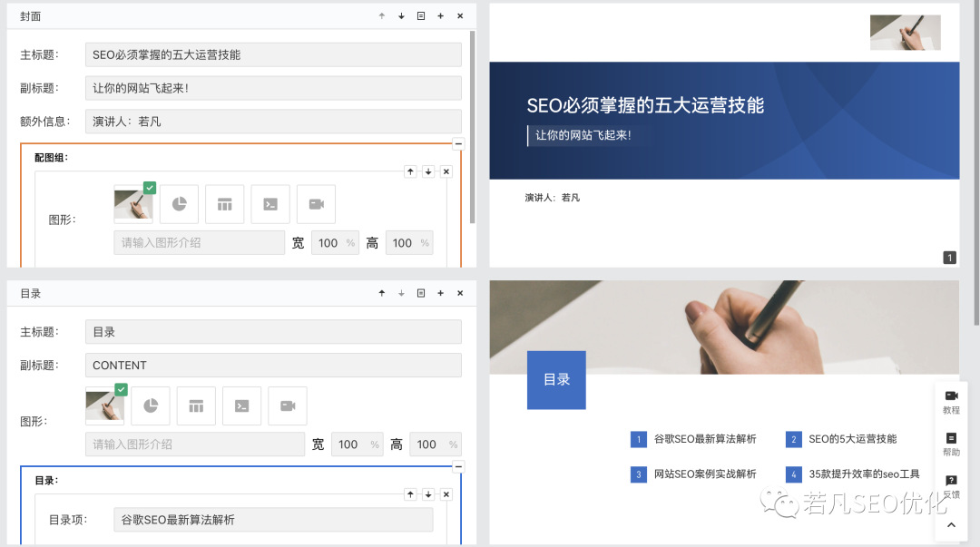Collapse the 配图组 section with minus button
The width and height of the screenshot is (980, 547).
coord(458,143)
